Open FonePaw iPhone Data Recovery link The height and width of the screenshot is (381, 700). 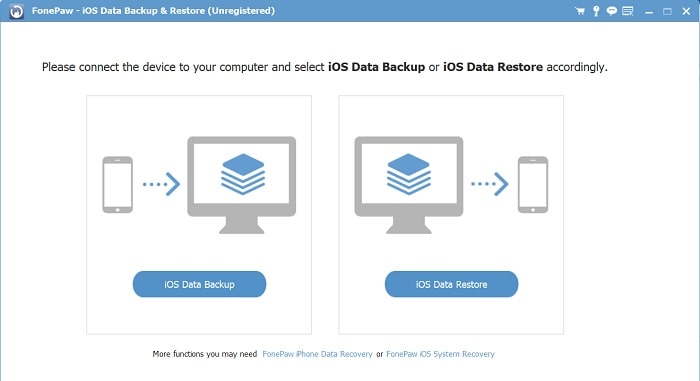coord(317,354)
